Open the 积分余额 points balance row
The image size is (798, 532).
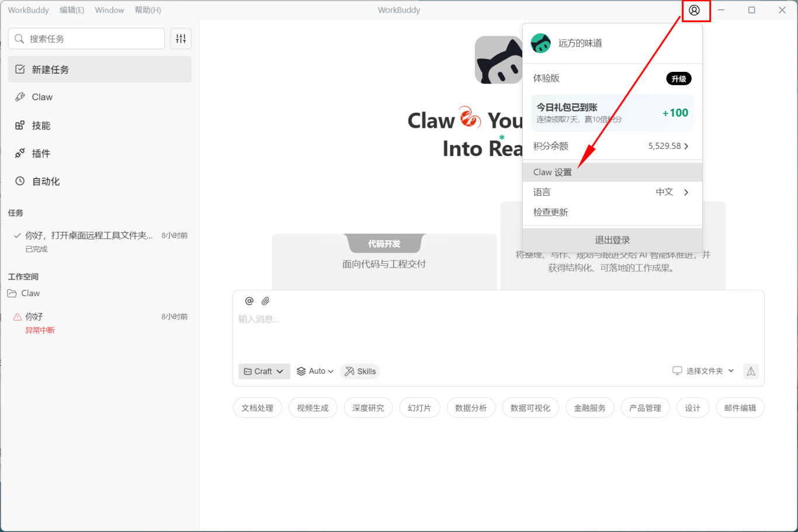pos(612,146)
